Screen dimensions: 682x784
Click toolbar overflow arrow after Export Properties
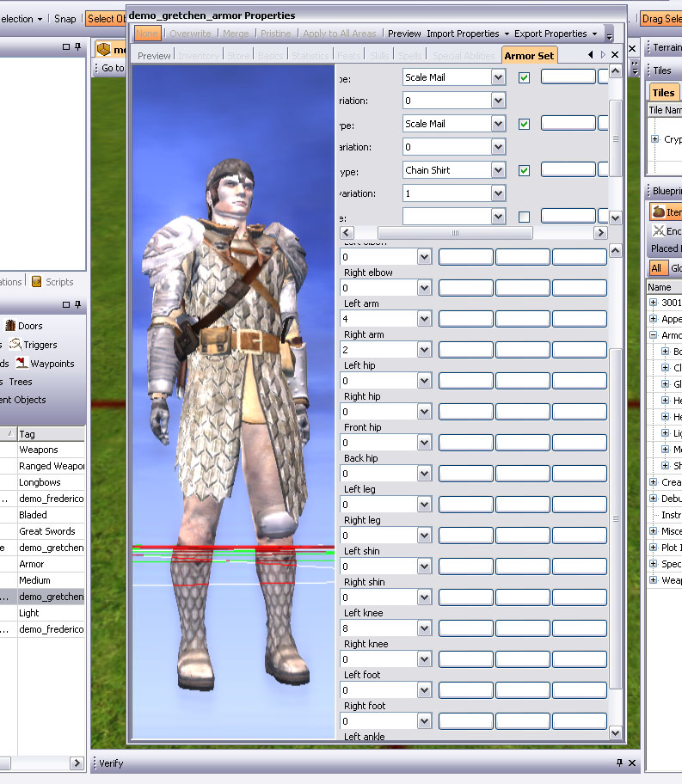pos(610,36)
